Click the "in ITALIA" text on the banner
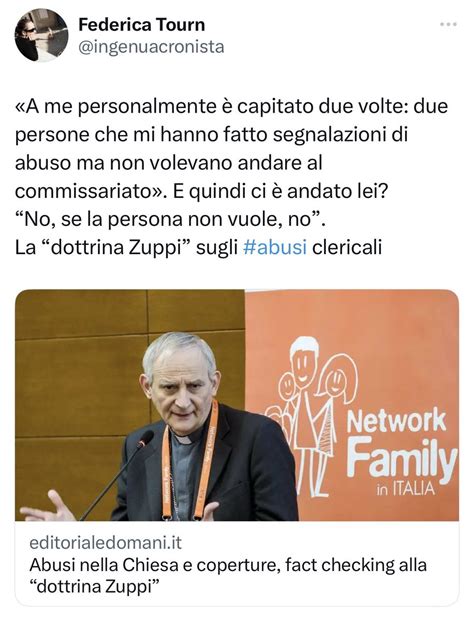474x620 pixels. 405,490
